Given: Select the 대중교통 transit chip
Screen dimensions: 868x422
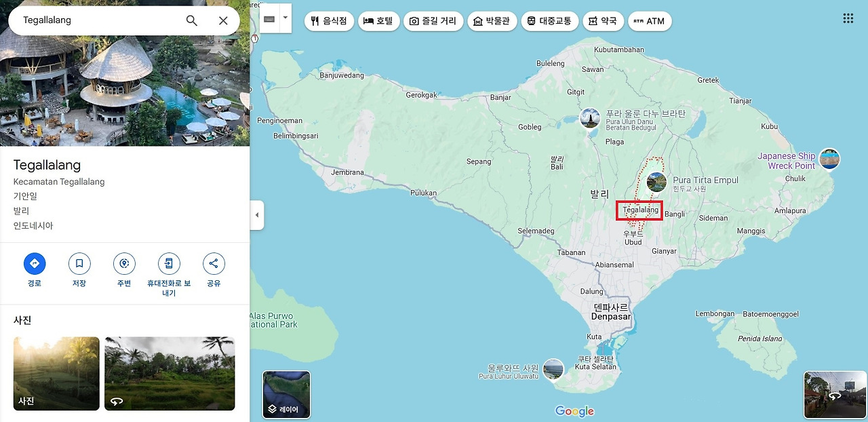Looking at the screenshot, I should tap(550, 21).
